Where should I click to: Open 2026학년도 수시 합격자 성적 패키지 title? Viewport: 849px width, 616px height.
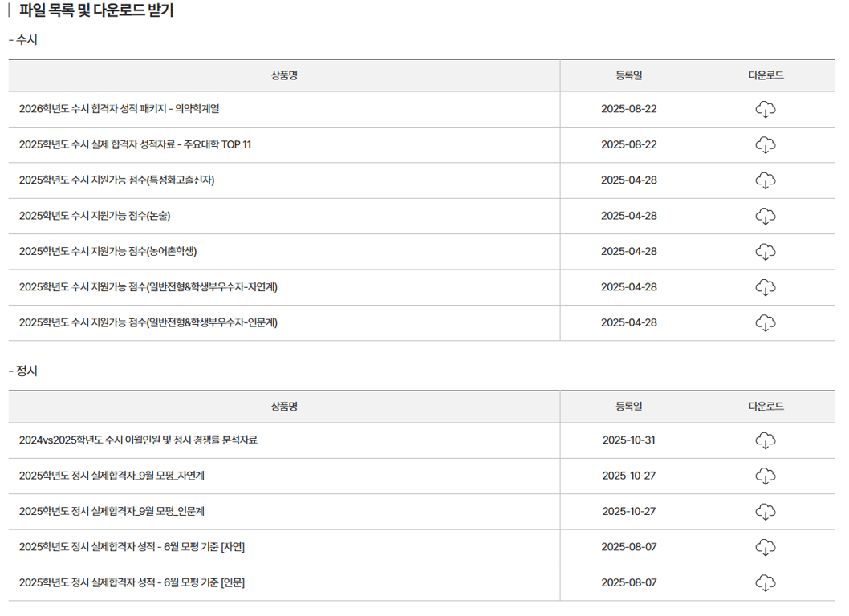pos(119,109)
